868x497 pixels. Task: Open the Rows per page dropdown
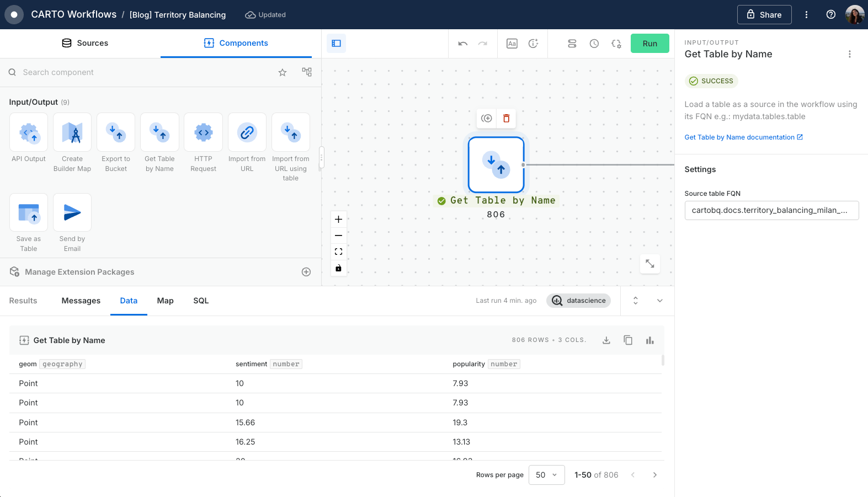pyautogui.click(x=546, y=475)
